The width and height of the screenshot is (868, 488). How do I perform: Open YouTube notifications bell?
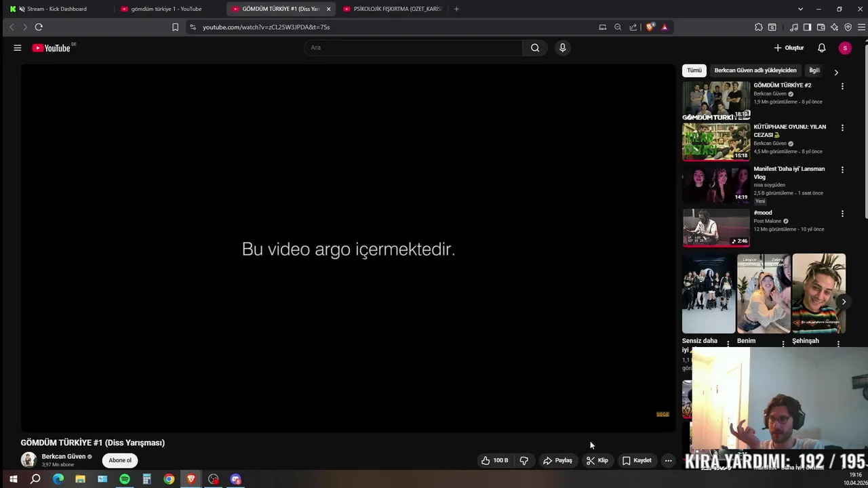pyautogui.click(x=821, y=48)
